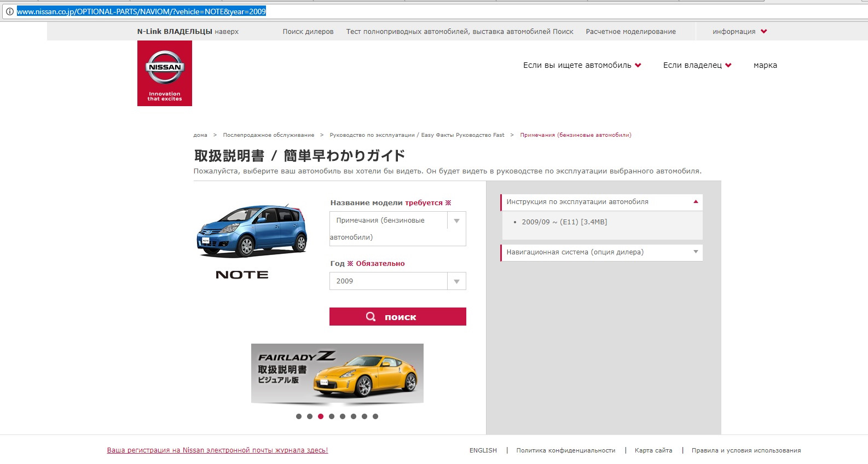Open Nissan e-mail magazine registration link
Viewport: 868px width, 464px height.
coord(217,450)
